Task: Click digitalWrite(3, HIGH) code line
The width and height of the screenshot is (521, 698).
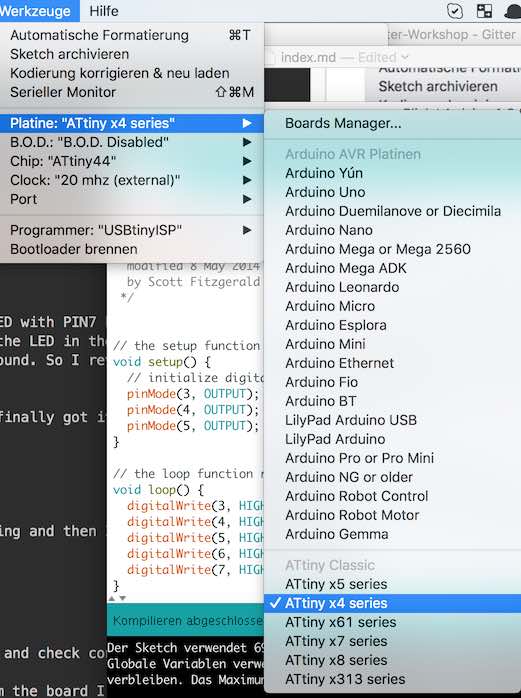Action: (195, 506)
